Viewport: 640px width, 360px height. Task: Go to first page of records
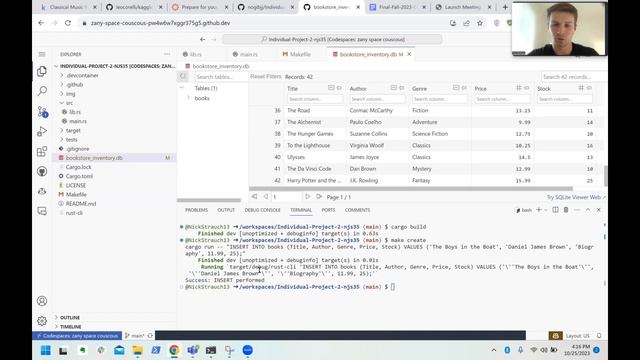click(254, 197)
